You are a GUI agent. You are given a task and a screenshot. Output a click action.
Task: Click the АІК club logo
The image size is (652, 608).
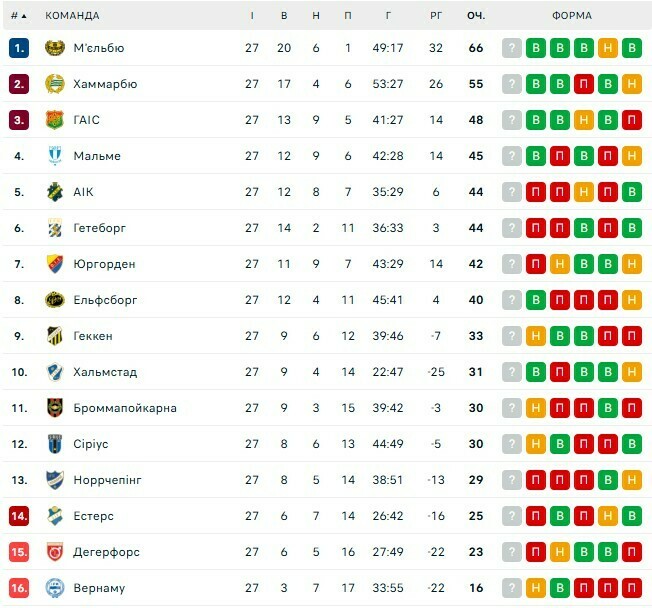coord(55,192)
